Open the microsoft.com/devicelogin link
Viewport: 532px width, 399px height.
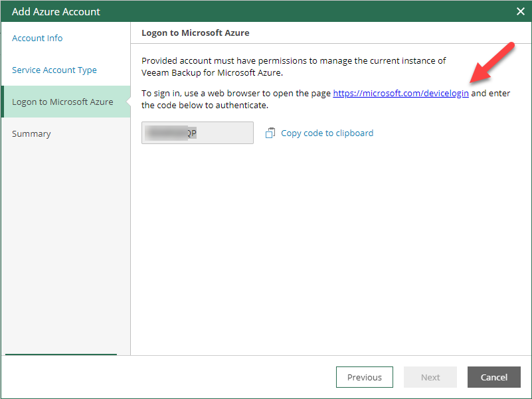(x=400, y=94)
